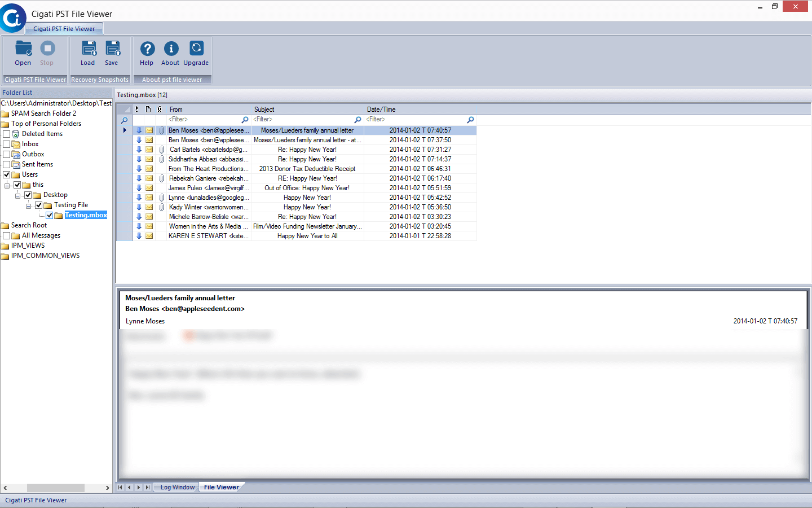The height and width of the screenshot is (508, 812).
Task: Sort by the Date/Time column header
Action: (421, 110)
